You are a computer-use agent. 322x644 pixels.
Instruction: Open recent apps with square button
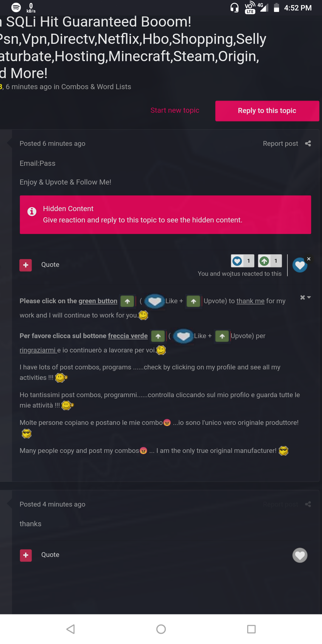251,629
